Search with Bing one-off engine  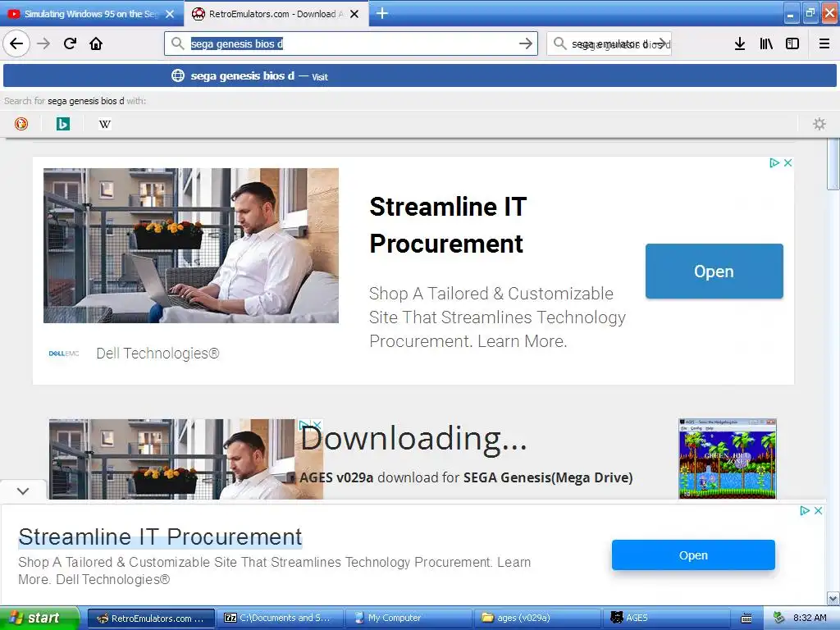coord(62,124)
